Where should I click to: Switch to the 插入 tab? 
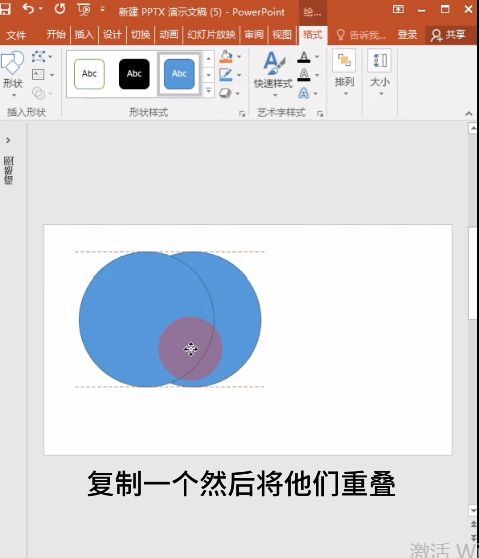pos(84,35)
